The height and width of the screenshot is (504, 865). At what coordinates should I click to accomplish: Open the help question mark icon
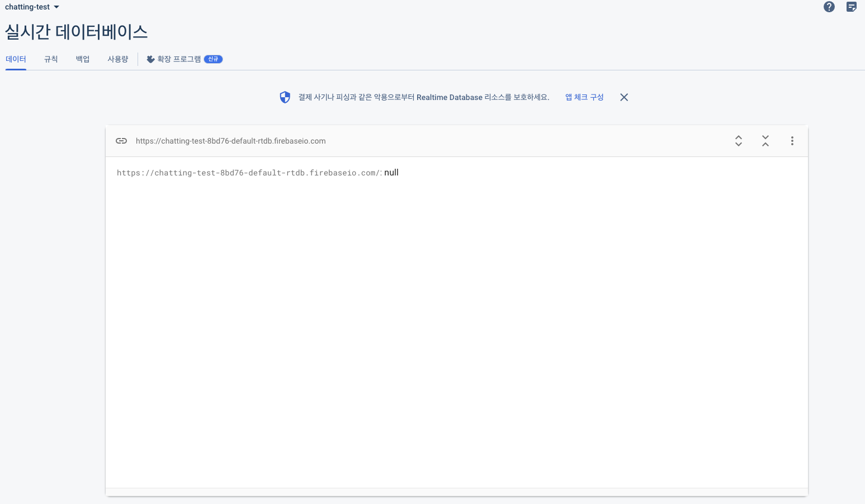[829, 7]
